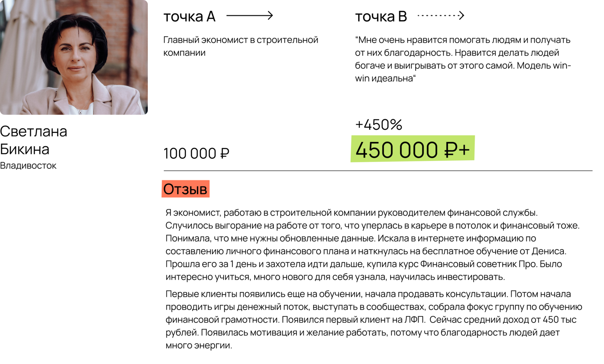Click the точка А heading
This screenshot has height=364, width=604.
[189, 17]
